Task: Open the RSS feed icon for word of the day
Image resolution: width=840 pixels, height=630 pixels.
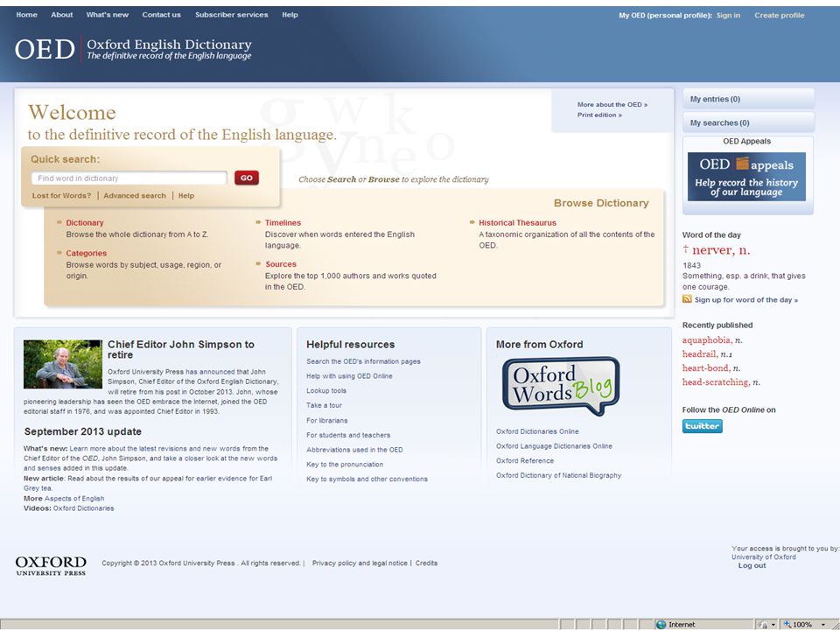Action: click(687, 299)
